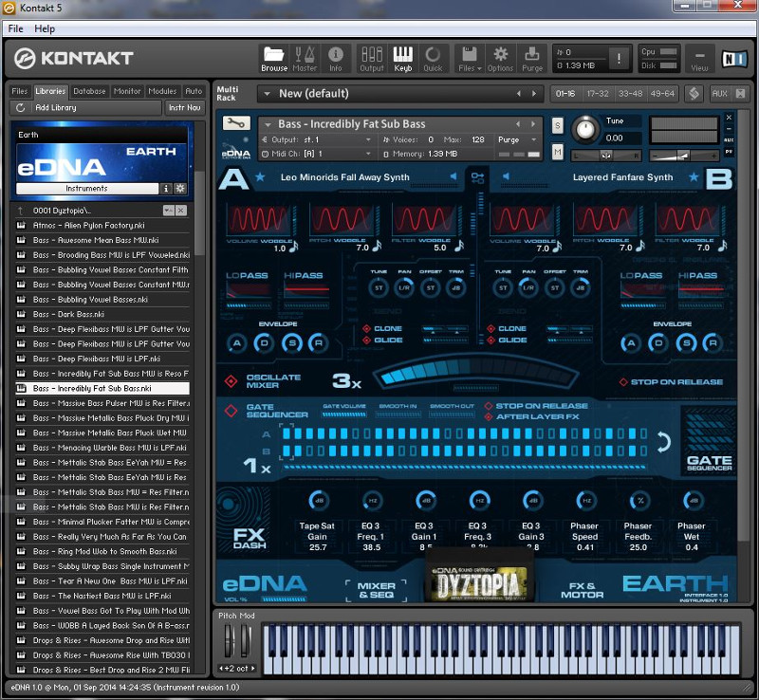Toggle layer A Glide switch
Image resolution: width=759 pixels, height=700 pixels.
click(367, 341)
